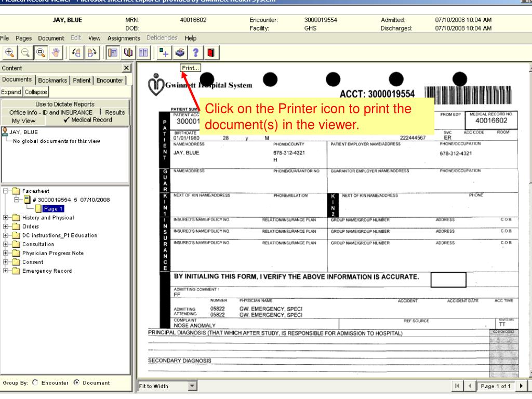Select Office Info - ID and INSURANCE view
532x399 pixels.
click(x=51, y=112)
